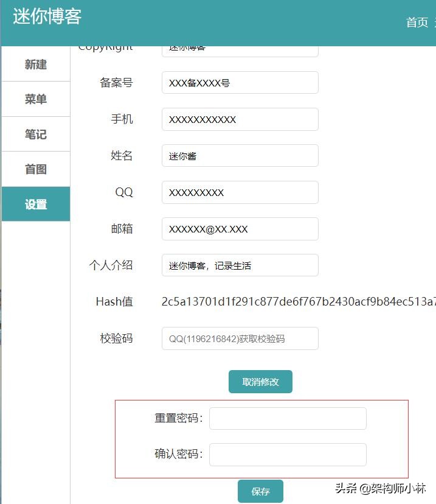Click the partially visible CopyRight input field
This screenshot has width=436, height=504.
coord(240,51)
